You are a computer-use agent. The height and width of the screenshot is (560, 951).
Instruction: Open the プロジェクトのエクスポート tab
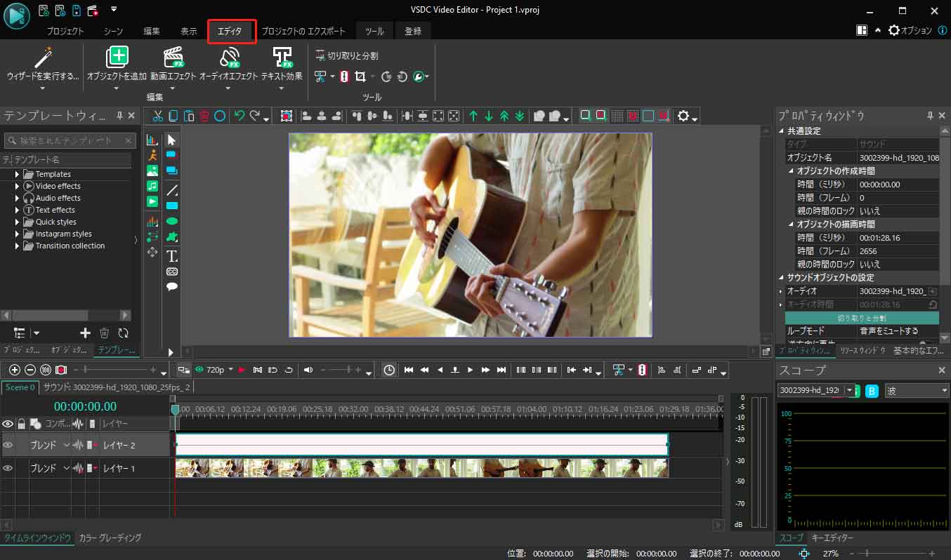(x=303, y=32)
